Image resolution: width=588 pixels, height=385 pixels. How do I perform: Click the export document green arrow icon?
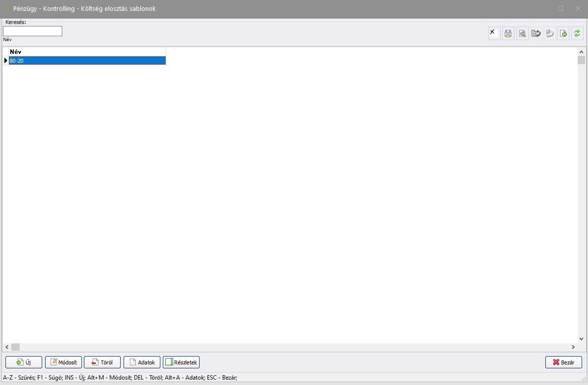click(x=563, y=33)
